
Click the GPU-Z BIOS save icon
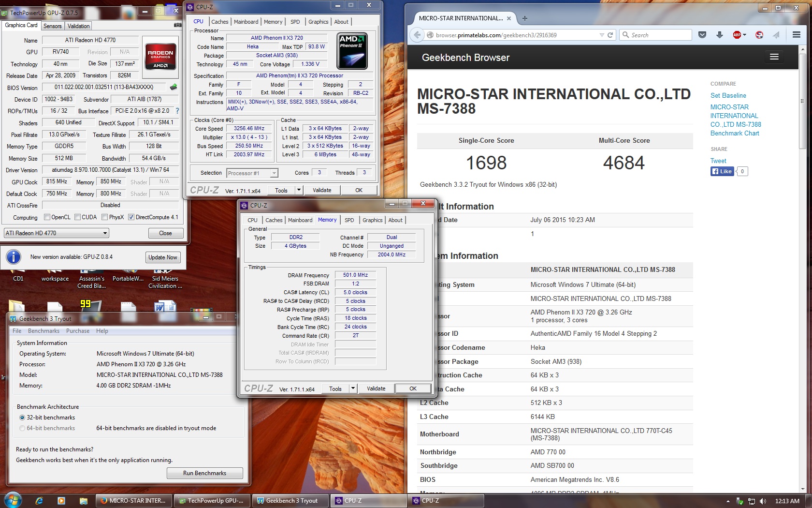(x=174, y=87)
